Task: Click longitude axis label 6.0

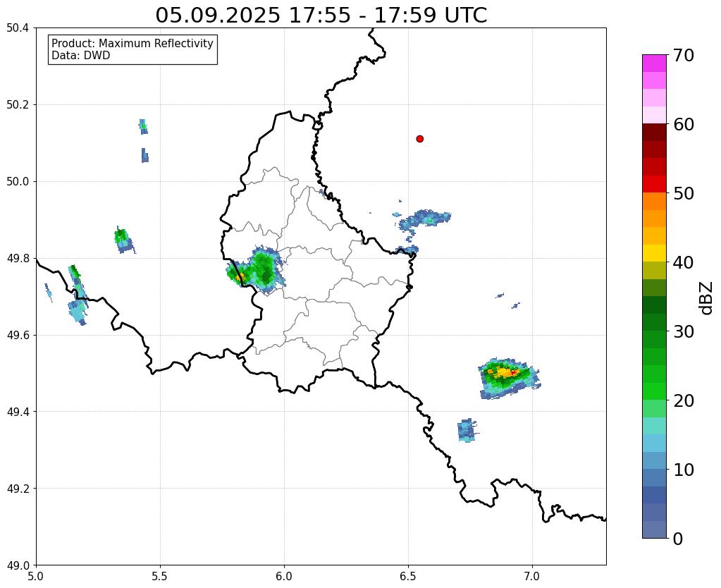Action: coord(284,576)
